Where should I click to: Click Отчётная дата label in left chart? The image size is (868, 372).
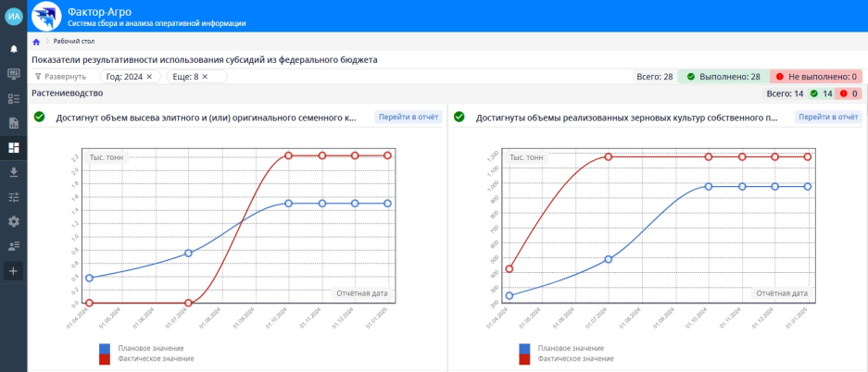click(x=362, y=293)
